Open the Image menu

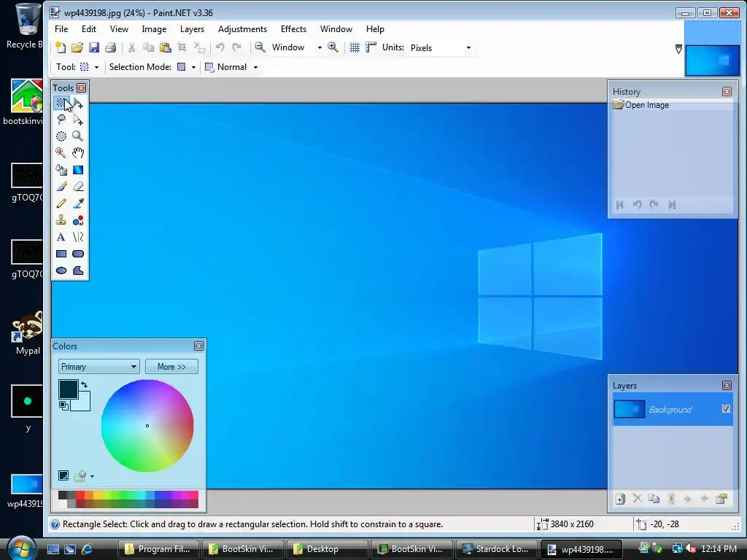click(154, 29)
